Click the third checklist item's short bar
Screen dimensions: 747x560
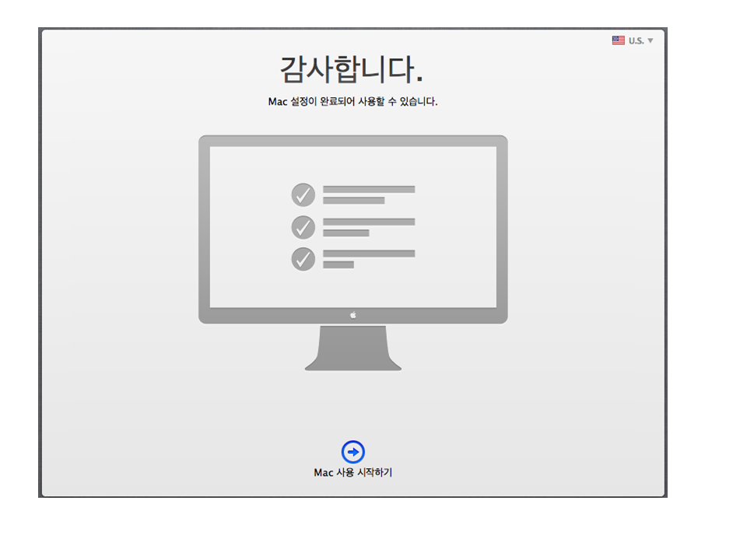(338, 265)
